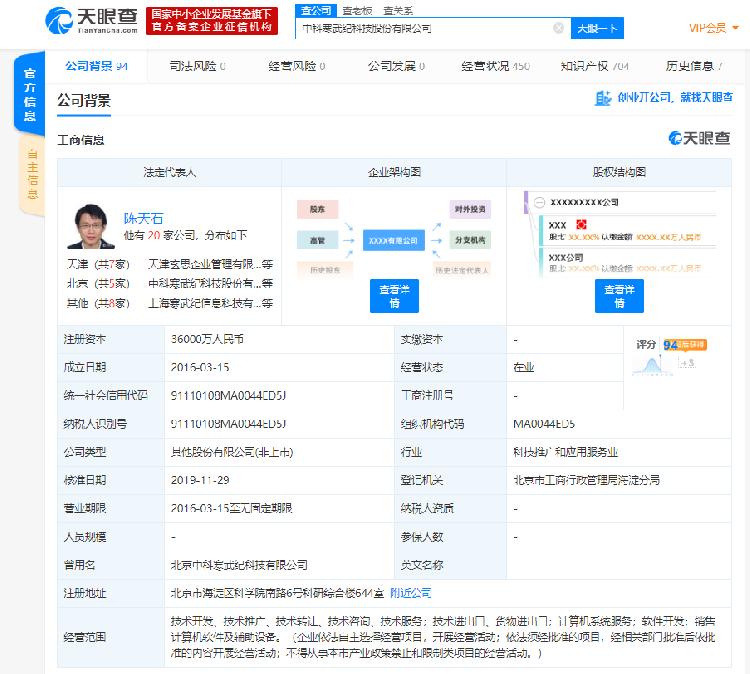
Task: Click 查看详情 under 企业架构图
Action: tap(394, 296)
